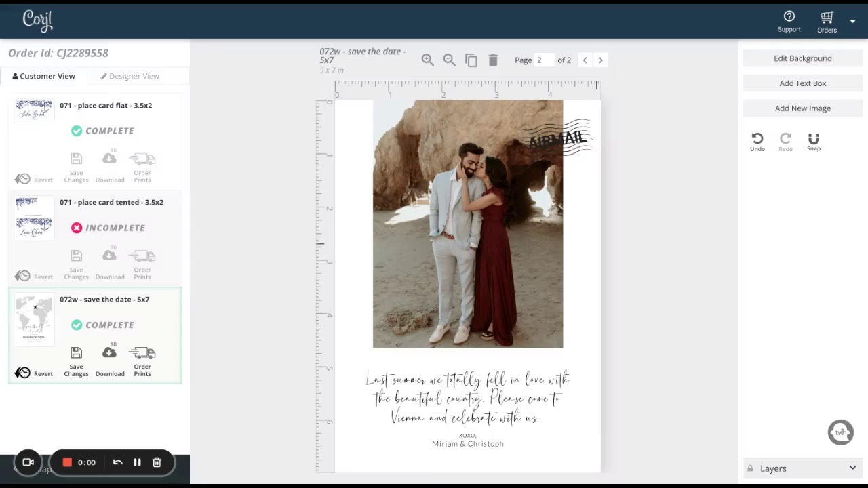The width and height of the screenshot is (868, 488).
Task: Select the "Last summer we totally" script text
Action: pos(468,397)
